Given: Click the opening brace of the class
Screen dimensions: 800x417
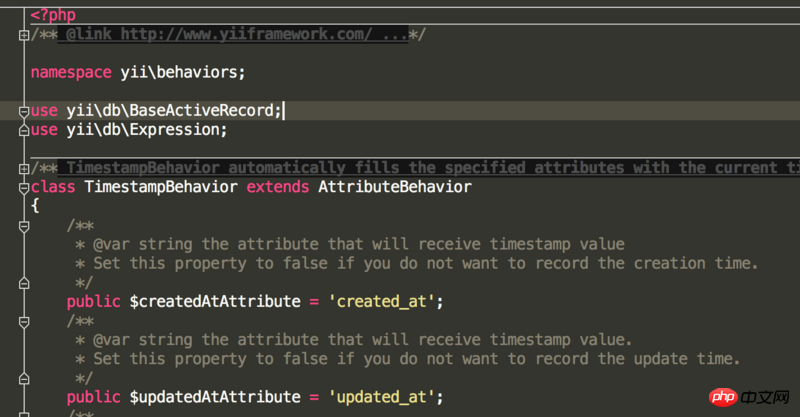Looking at the screenshot, I should 35,206.
